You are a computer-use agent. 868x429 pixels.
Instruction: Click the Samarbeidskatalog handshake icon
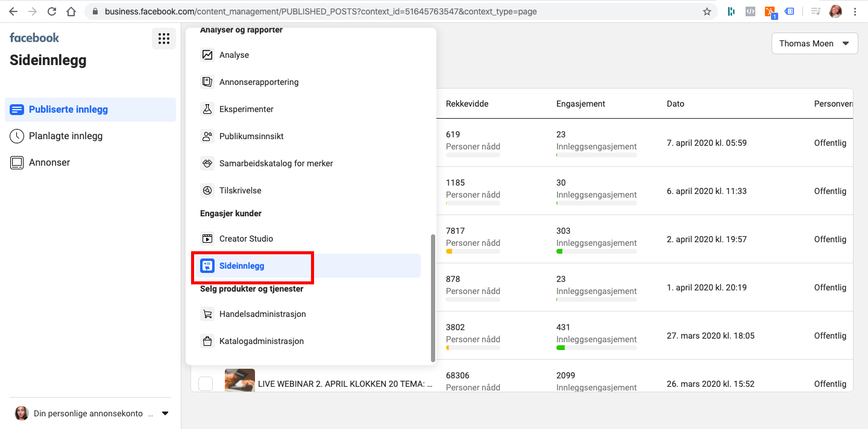207,163
